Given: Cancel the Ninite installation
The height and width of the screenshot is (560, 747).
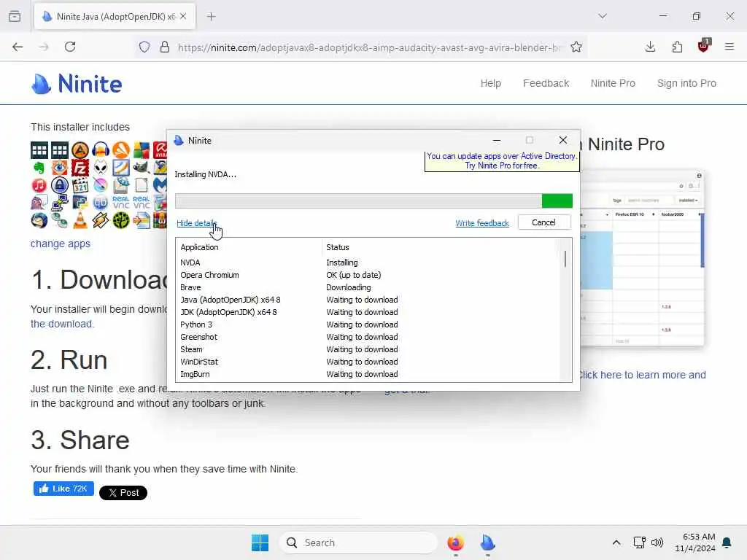Looking at the screenshot, I should point(544,222).
